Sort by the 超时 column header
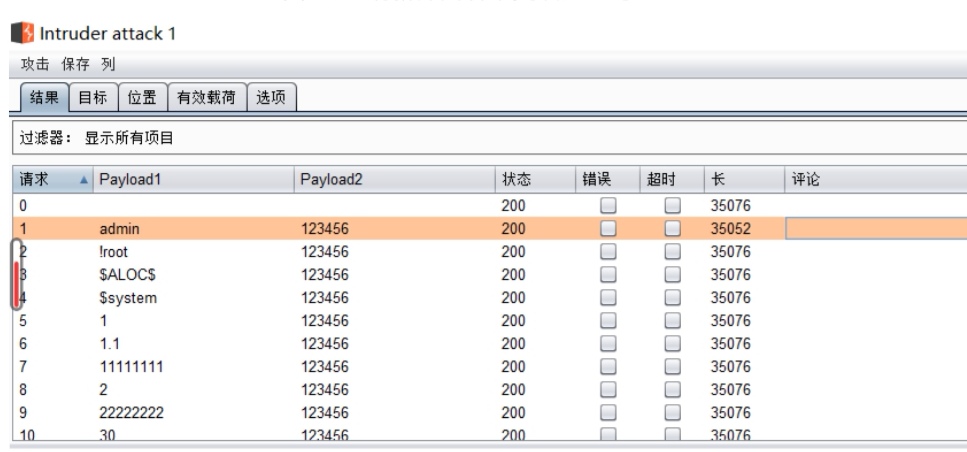This screenshot has height=452, width=967. coord(672,179)
